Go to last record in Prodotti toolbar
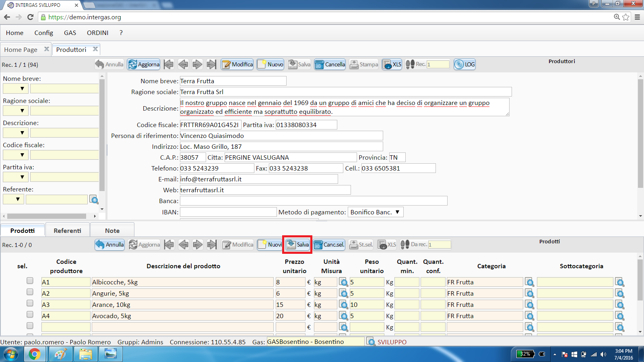The height and width of the screenshot is (362, 644). tap(212, 245)
